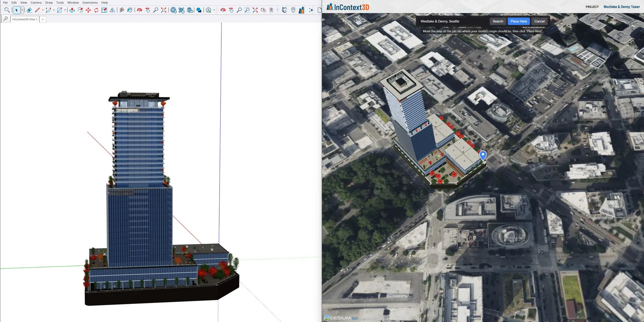The image size is (644, 322).
Task: Click the search magnifier beside scene tabs
Action: click(5, 19)
